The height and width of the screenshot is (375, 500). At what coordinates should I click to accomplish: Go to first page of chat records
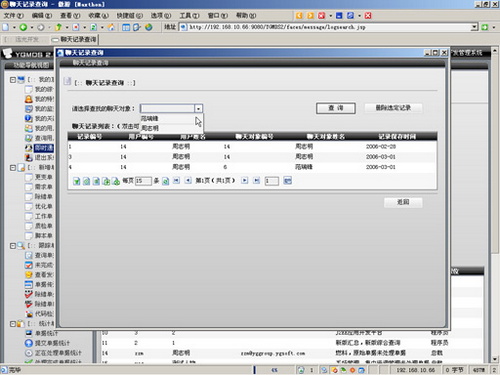click(x=176, y=181)
